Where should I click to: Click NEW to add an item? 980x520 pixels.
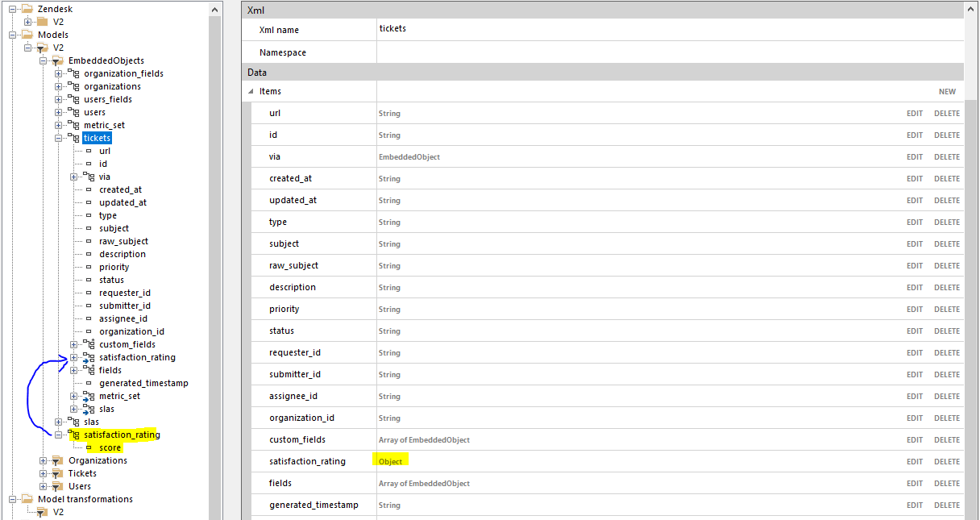coord(947,92)
